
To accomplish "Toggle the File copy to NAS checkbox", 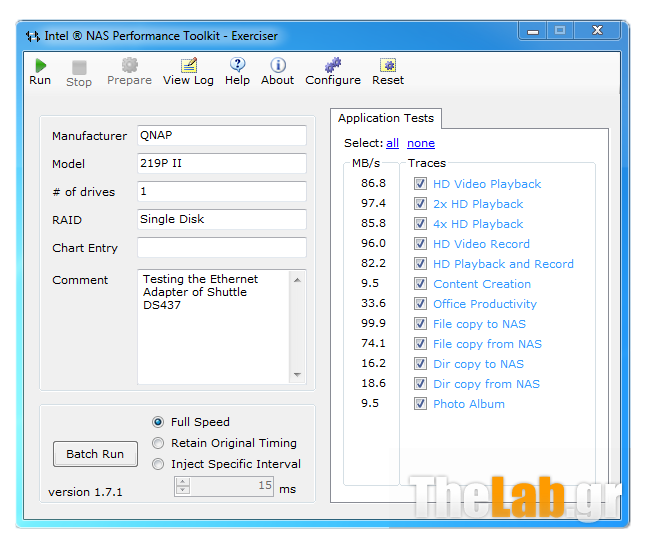I will click(420, 324).
